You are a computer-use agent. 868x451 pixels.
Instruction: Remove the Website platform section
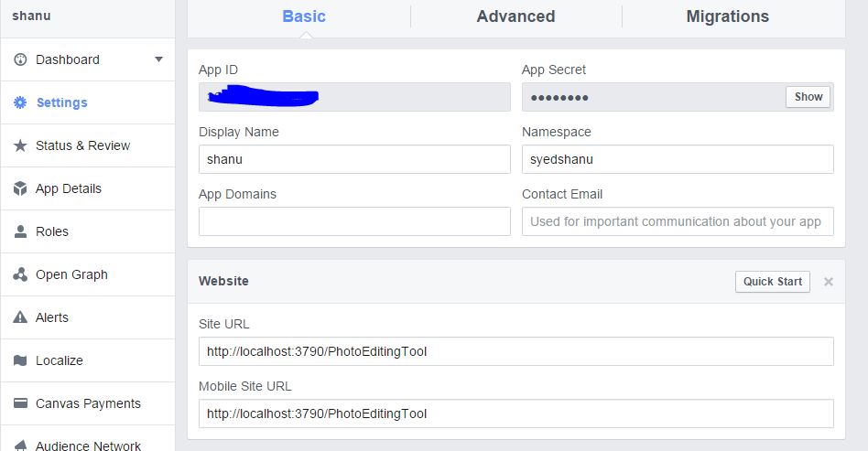(829, 282)
